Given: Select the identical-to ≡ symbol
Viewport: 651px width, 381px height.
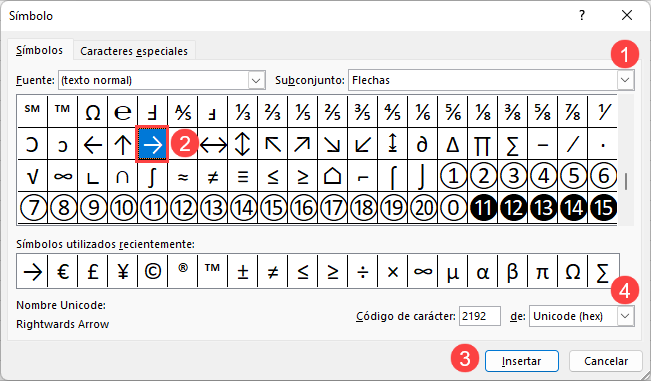Looking at the screenshot, I should click(243, 176).
